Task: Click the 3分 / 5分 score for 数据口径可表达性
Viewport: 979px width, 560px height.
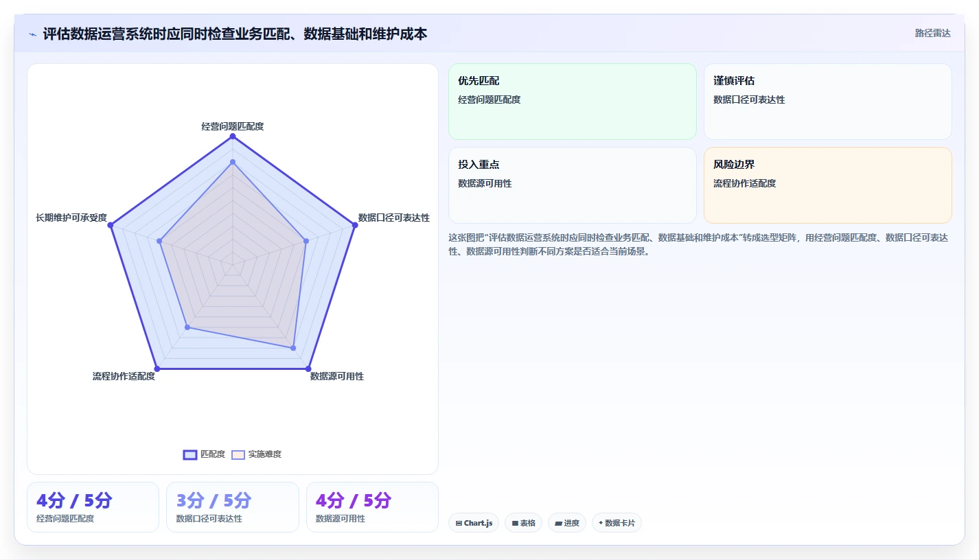Action: click(214, 500)
